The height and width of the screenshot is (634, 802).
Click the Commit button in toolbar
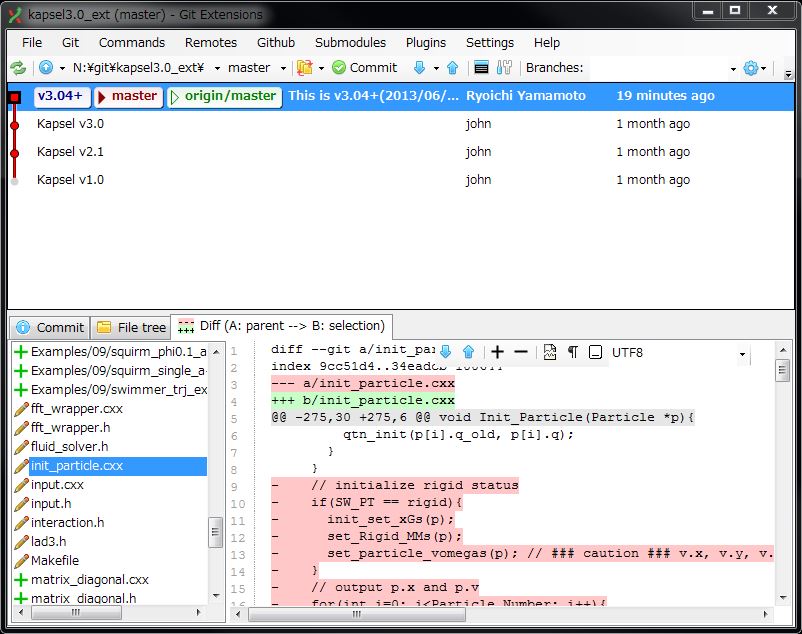point(365,68)
